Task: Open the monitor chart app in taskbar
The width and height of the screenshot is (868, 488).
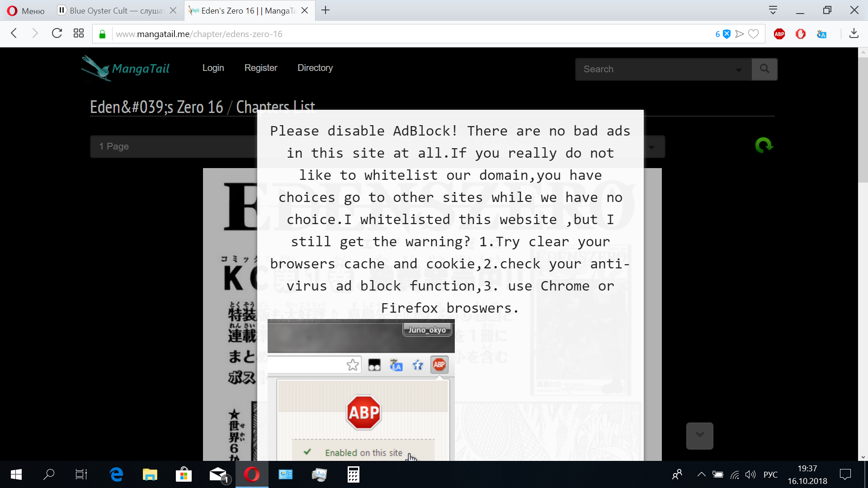Action: pos(319,474)
